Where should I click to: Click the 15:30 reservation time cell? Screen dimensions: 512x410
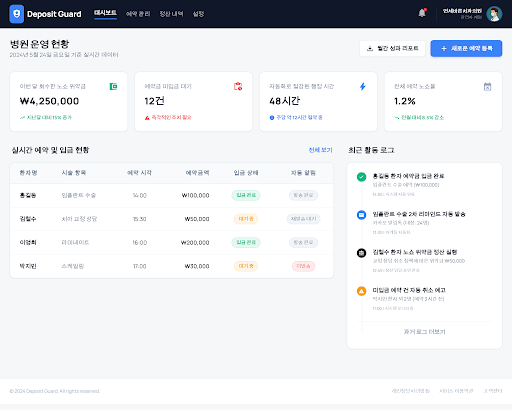pos(139,219)
